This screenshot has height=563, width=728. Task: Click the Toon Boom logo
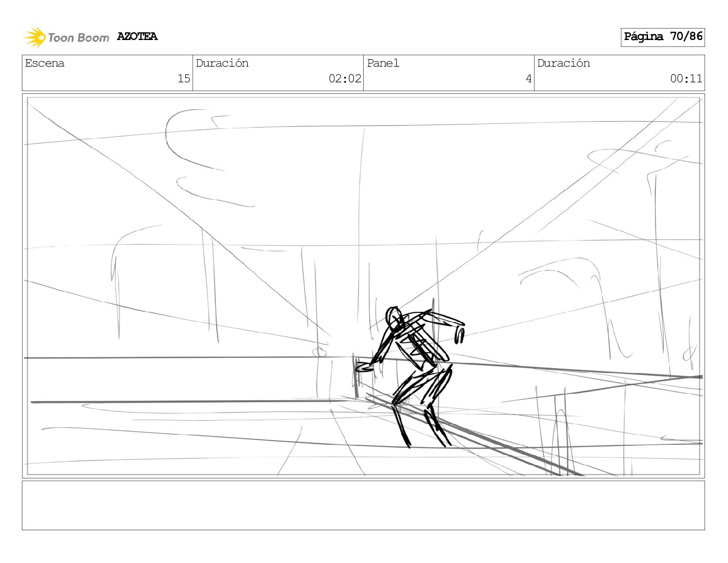67,37
